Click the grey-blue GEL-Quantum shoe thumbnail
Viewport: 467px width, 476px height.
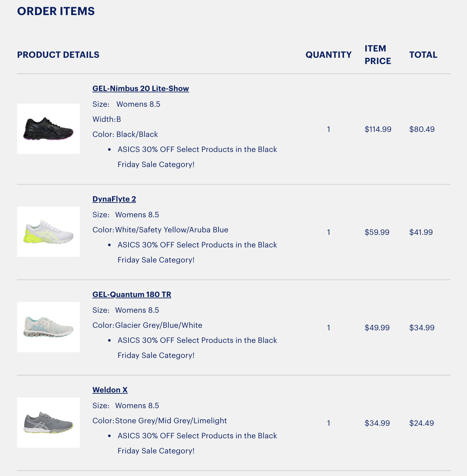point(48,327)
